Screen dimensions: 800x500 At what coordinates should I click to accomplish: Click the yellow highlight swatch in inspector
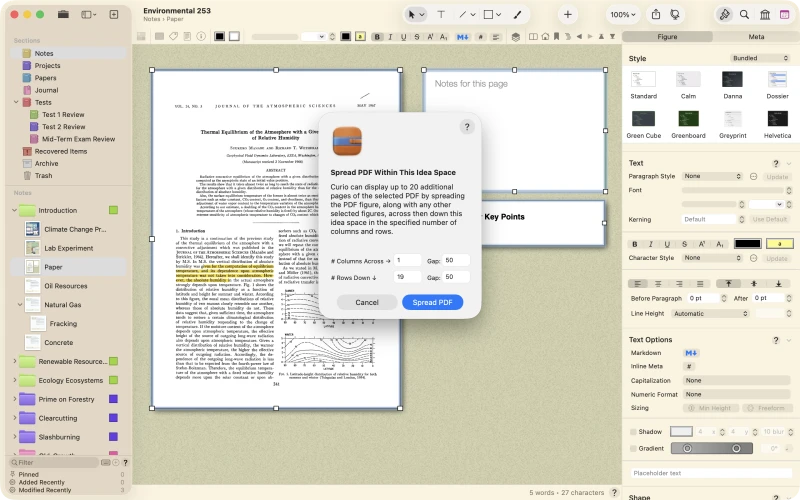point(780,244)
